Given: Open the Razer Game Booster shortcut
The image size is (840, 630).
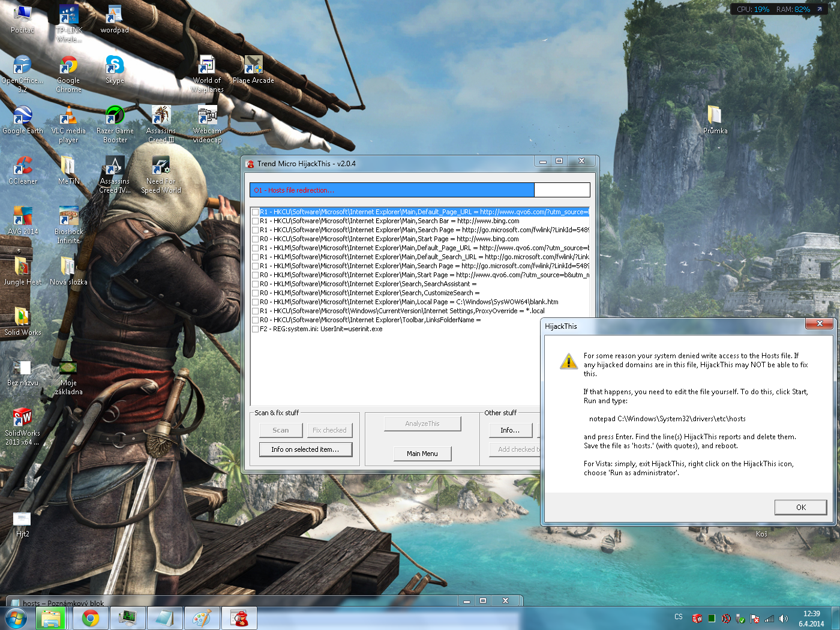Looking at the screenshot, I should click(115, 117).
